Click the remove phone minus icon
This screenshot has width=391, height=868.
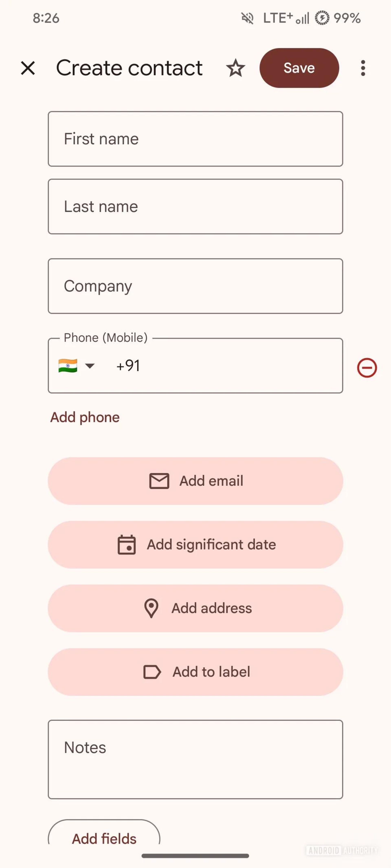pyautogui.click(x=367, y=367)
